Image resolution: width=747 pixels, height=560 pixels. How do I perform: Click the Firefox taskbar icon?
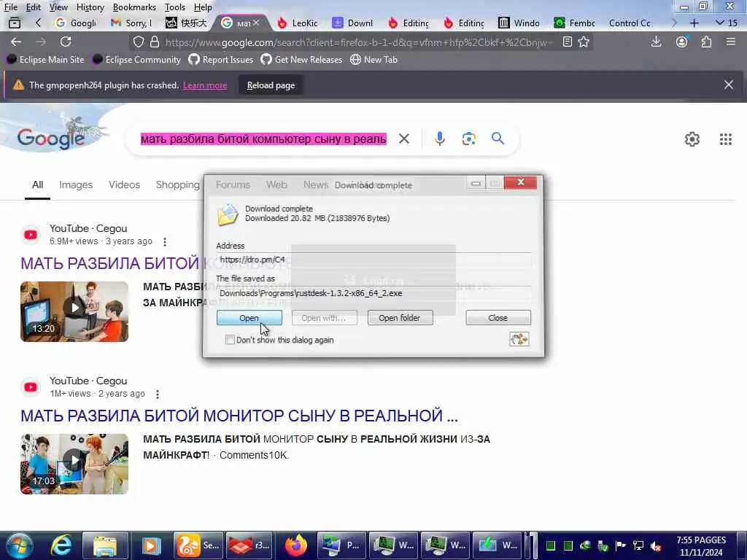click(296, 545)
